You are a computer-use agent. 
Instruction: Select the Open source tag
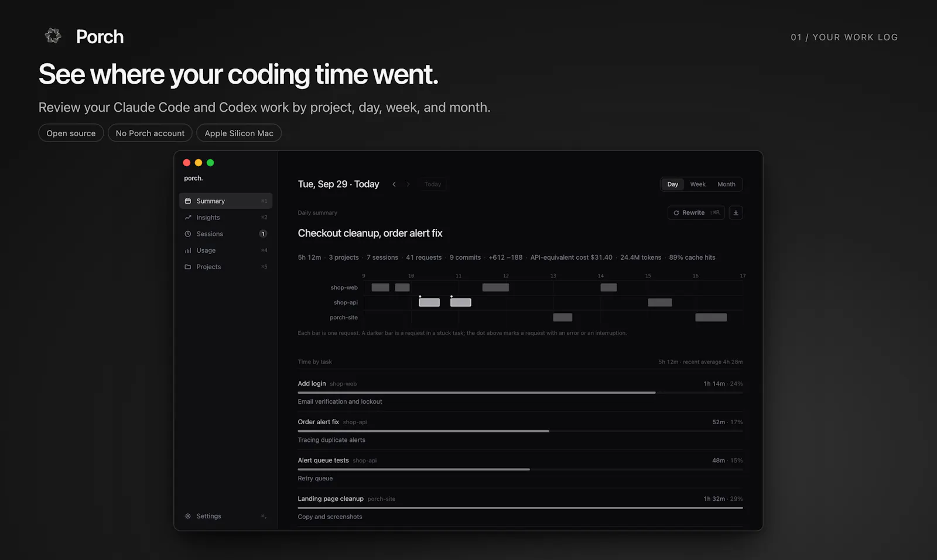(x=71, y=133)
